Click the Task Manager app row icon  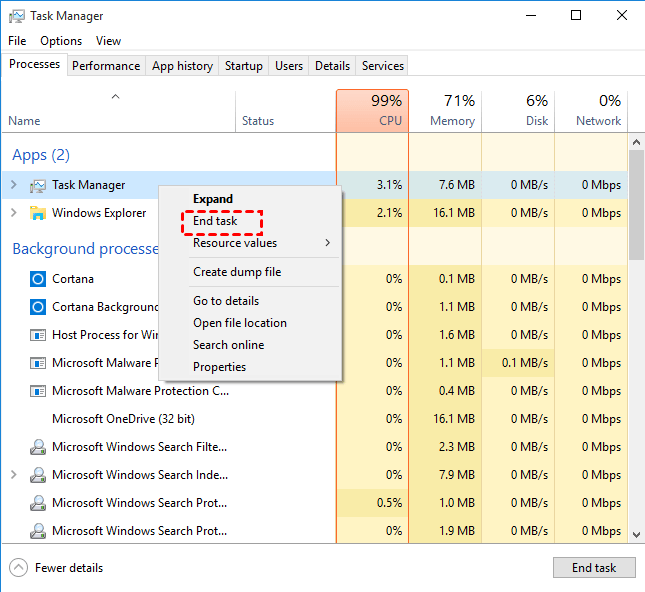tap(37, 186)
